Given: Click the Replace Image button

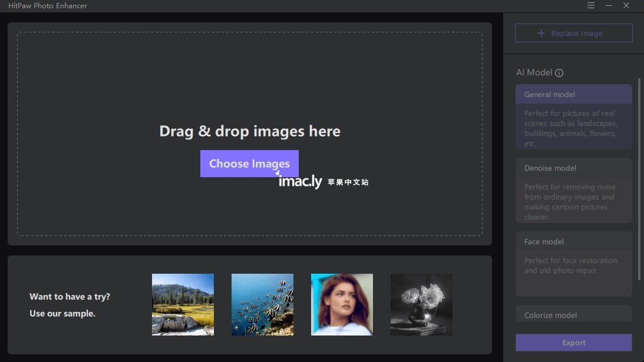Looking at the screenshot, I should pos(574,33).
